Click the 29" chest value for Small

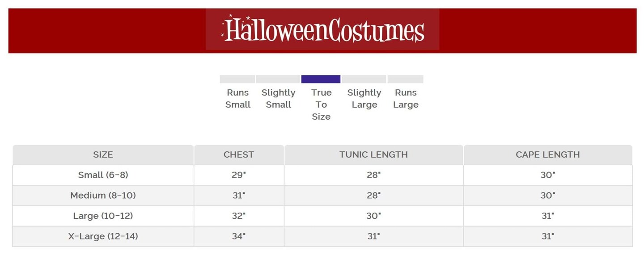tap(238, 175)
